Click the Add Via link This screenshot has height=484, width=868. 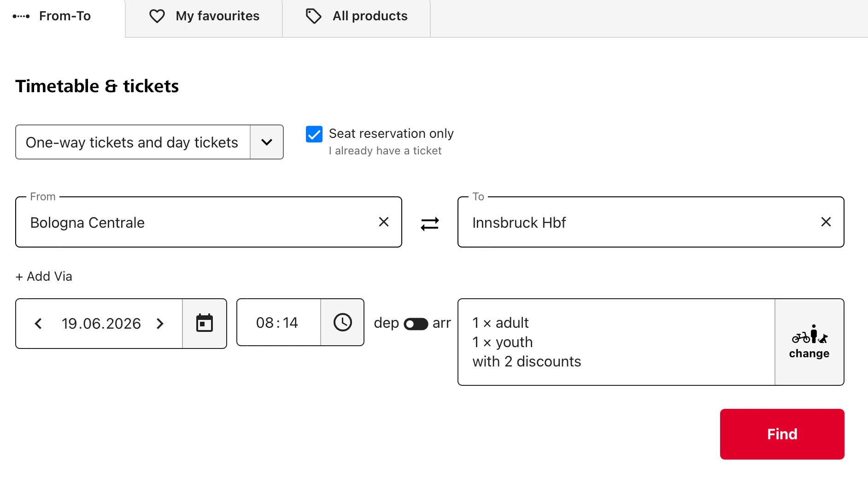pyautogui.click(x=44, y=277)
